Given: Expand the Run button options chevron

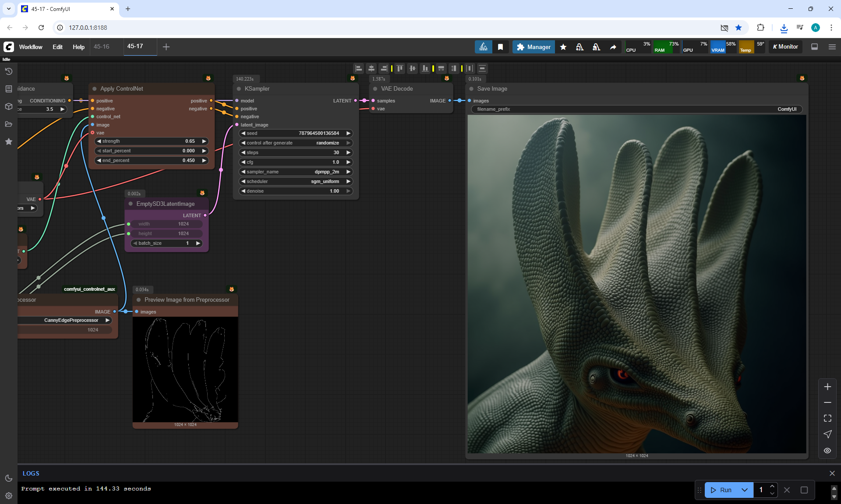Looking at the screenshot, I should 744,490.
